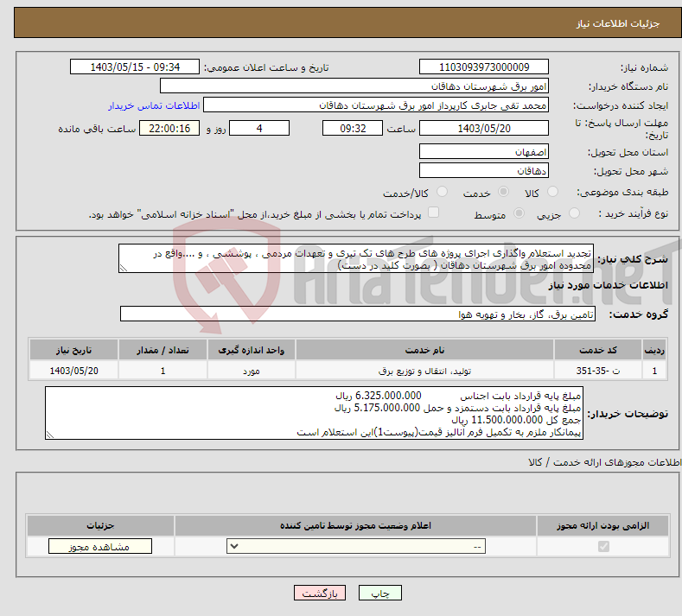Click the واحد اندازه گیری column header
Screen dimensions: 682x616
[x=251, y=350]
